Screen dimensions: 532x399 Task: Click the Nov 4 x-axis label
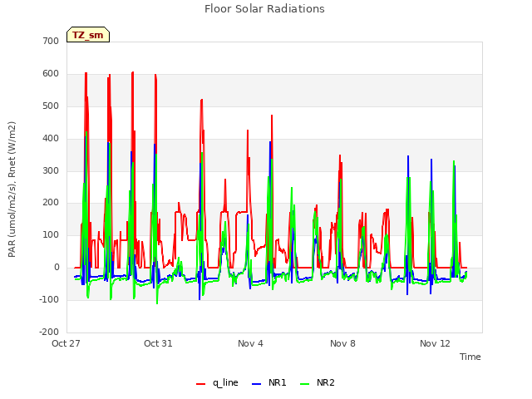pos(250,343)
